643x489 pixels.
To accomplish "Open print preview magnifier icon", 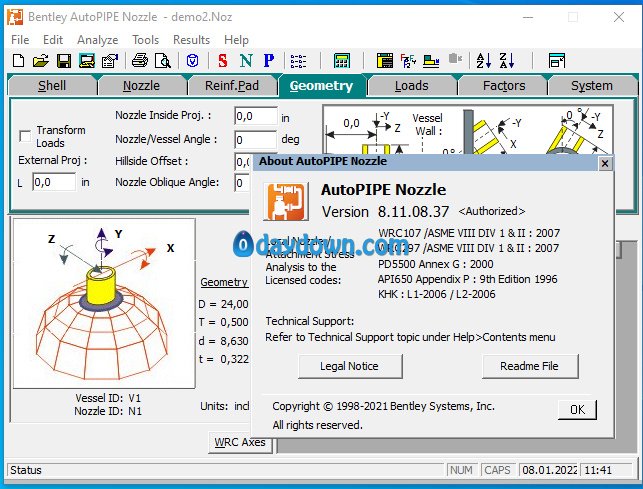I will pyautogui.click(x=163, y=61).
